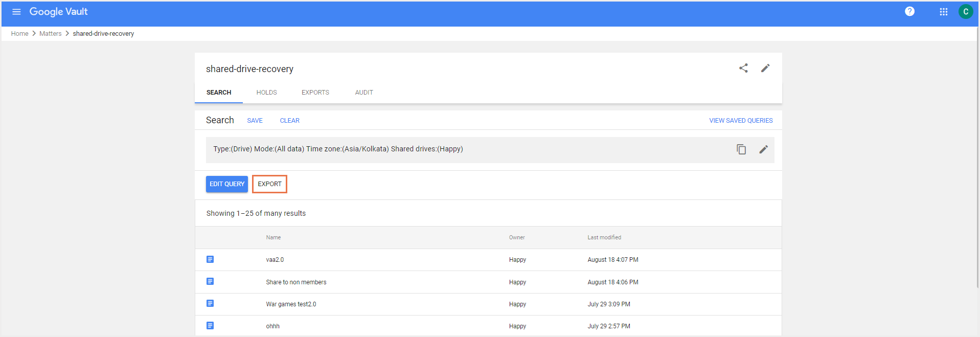Click the document icon beside vaa2.0
Image resolution: width=980 pixels, height=337 pixels.
click(x=210, y=259)
